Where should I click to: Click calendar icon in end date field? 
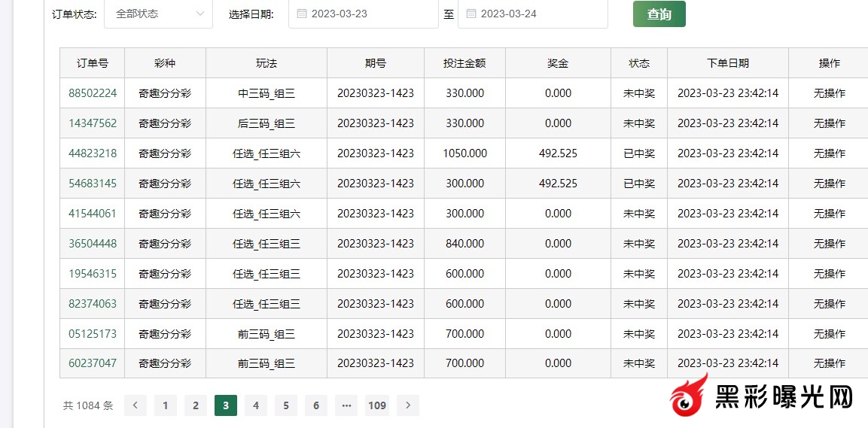471,14
